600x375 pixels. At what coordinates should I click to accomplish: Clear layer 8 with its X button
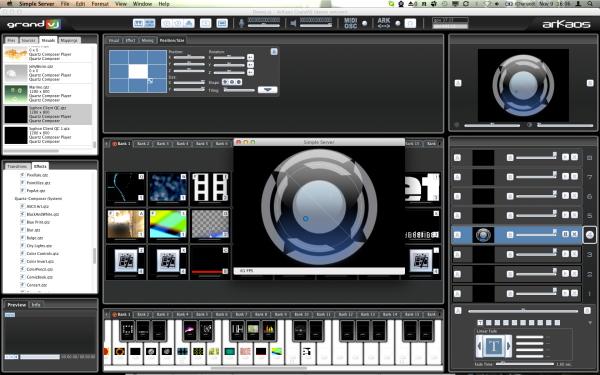pyautogui.click(x=574, y=157)
